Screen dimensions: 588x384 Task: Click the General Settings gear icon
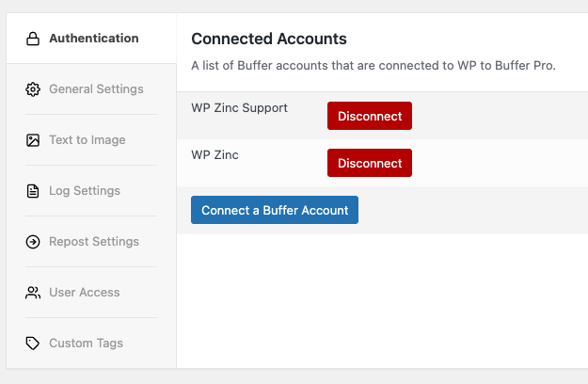pyautogui.click(x=33, y=89)
